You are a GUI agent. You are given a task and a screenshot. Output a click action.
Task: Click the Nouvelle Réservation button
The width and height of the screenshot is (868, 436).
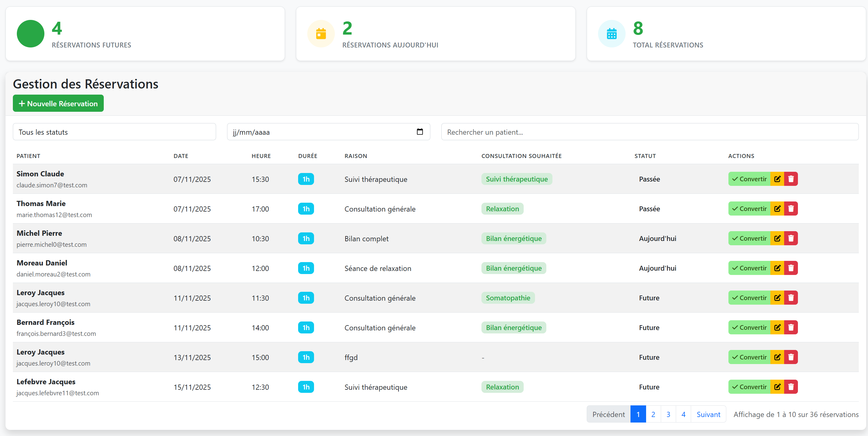pyautogui.click(x=58, y=103)
